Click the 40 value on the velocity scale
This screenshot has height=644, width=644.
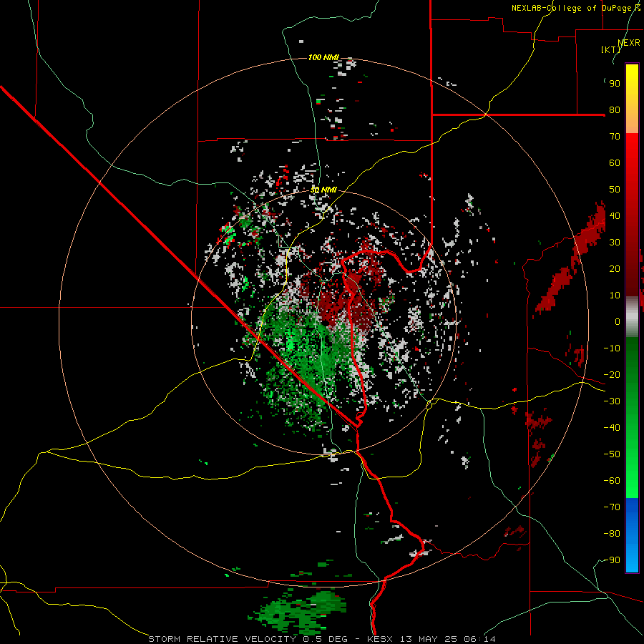(615, 216)
